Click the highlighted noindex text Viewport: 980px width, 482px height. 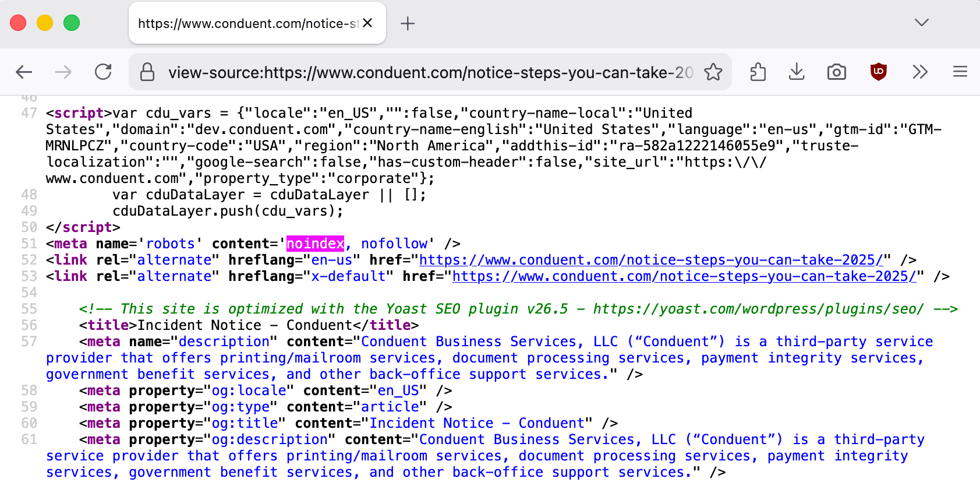click(x=315, y=244)
